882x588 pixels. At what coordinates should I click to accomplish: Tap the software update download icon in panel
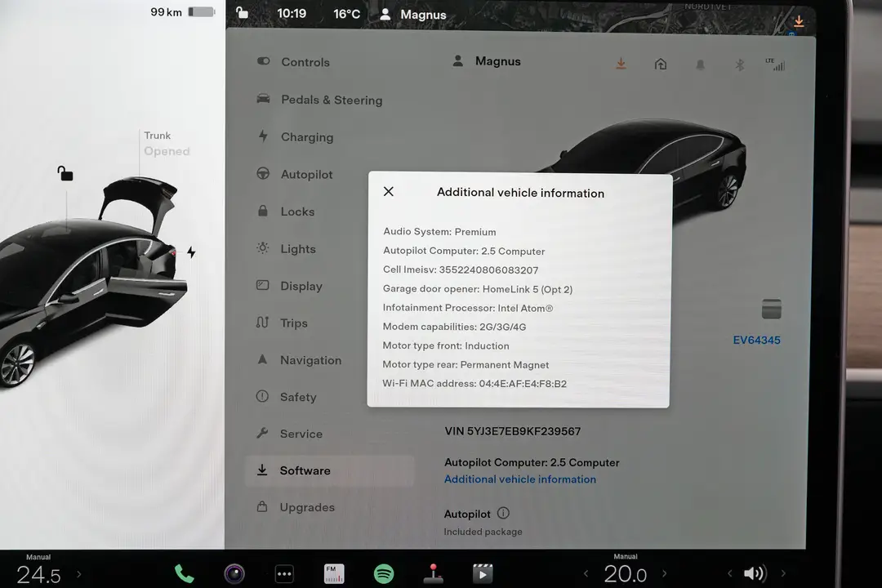tap(621, 63)
